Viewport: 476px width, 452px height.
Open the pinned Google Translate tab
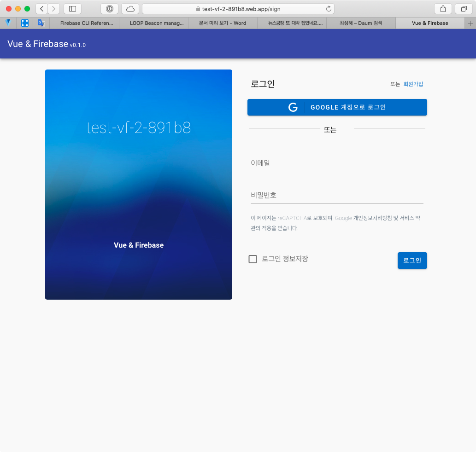(41, 23)
